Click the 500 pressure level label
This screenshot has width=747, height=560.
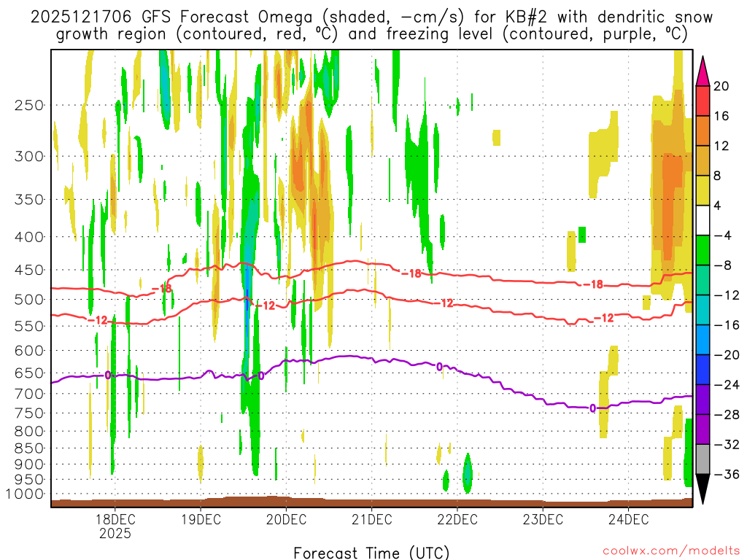pyautogui.click(x=29, y=300)
